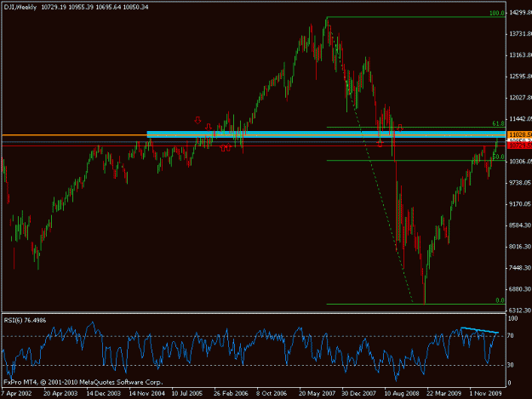Click the 10850.34 close value in header

135,7
